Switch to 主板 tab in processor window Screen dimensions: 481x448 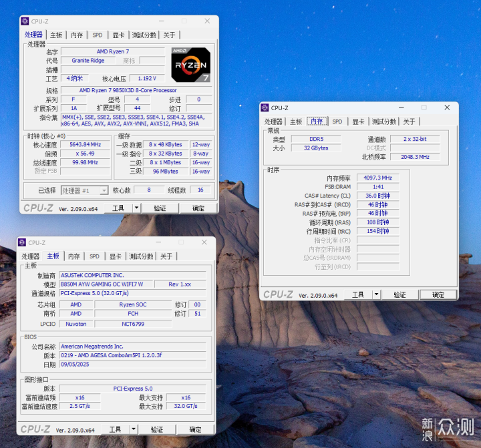pos(56,35)
